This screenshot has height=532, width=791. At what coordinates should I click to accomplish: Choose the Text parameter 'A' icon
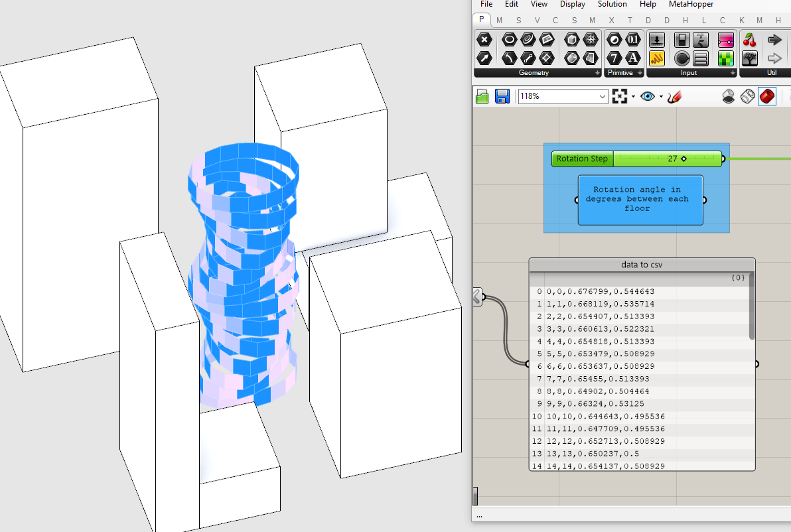[633, 58]
